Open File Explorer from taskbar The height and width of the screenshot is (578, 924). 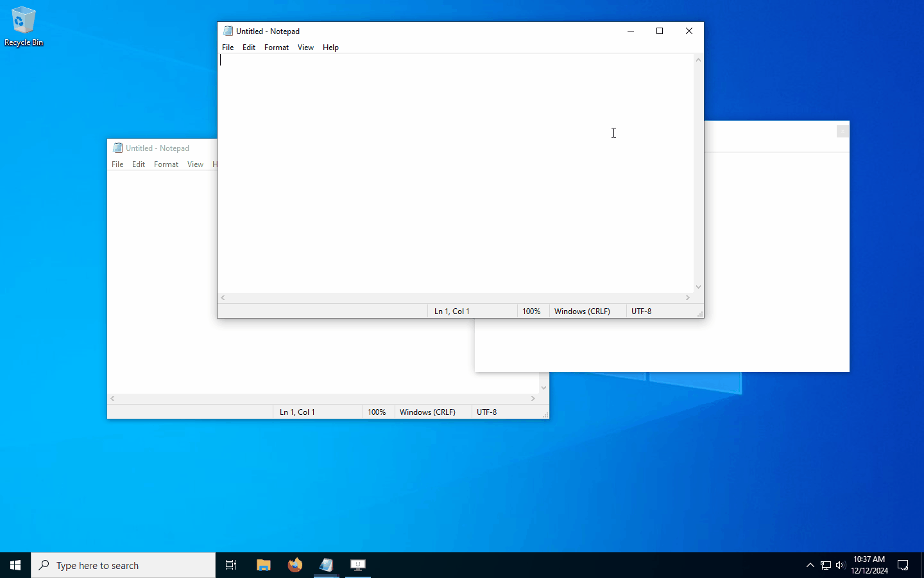pos(263,565)
